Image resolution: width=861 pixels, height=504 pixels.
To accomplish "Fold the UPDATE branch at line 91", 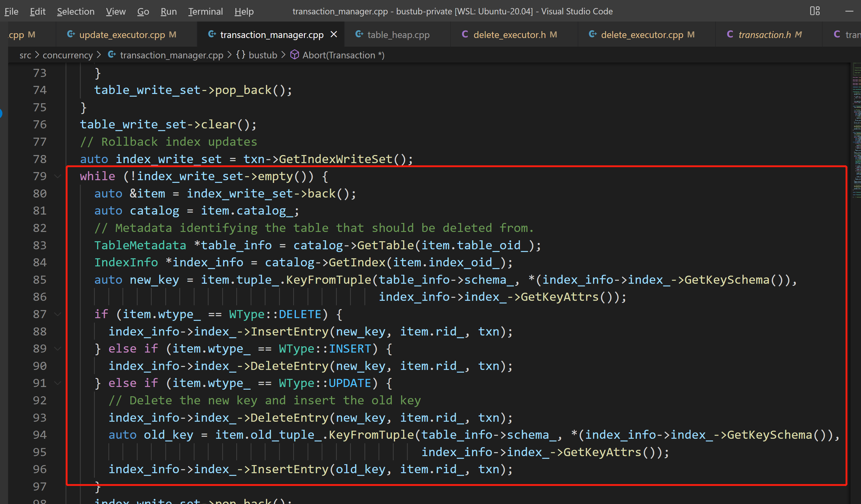I will 58,383.
